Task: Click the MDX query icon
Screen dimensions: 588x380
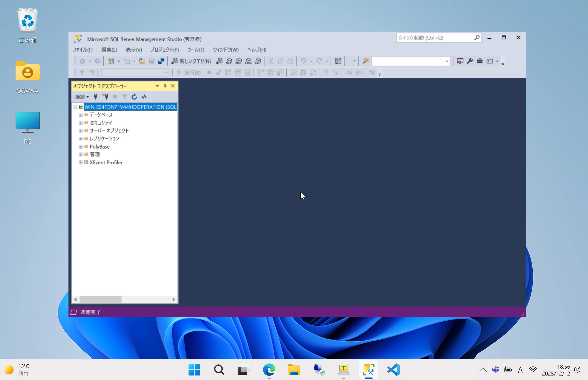Action: [229, 61]
